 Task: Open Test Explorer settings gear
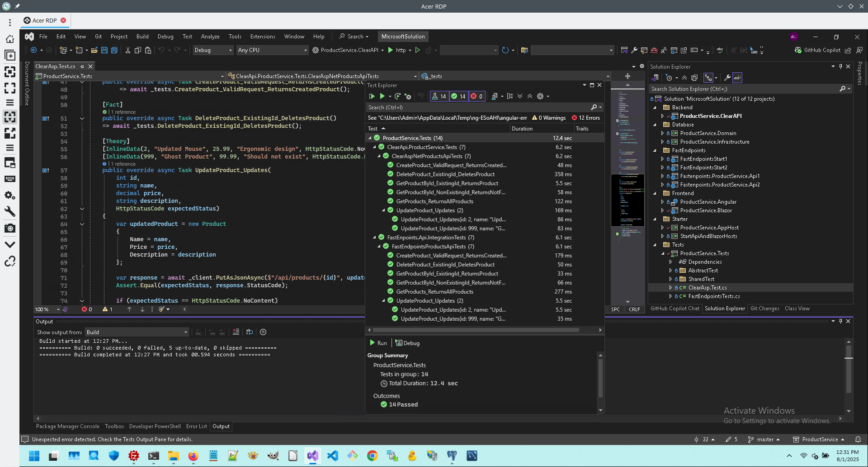click(x=540, y=96)
